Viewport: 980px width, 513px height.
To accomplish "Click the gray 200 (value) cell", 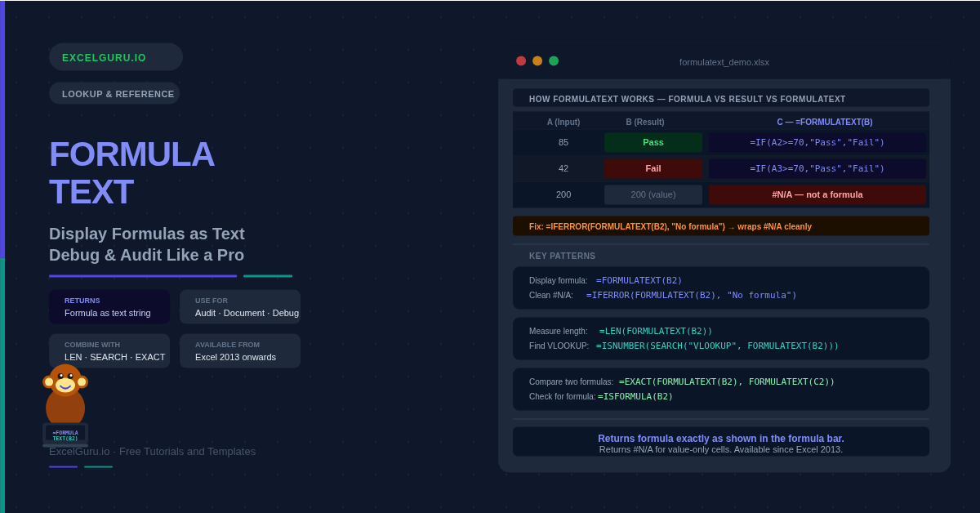I will pyautogui.click(x=653, y=194).
